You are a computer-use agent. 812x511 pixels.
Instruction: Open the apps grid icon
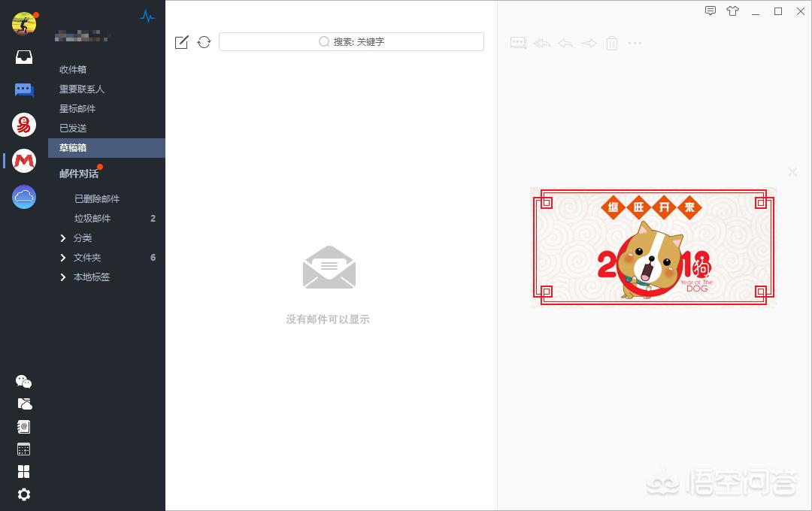point(24,472)
